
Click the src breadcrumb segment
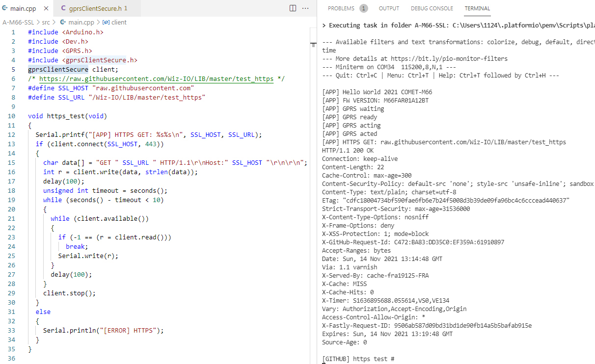[46, 22]
